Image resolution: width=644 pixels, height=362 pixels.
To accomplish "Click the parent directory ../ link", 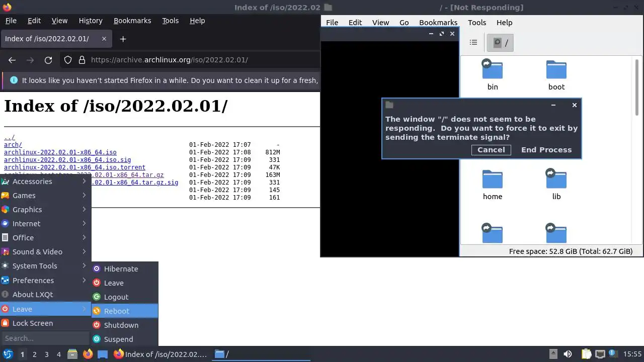I will click(x=10, y=137).
